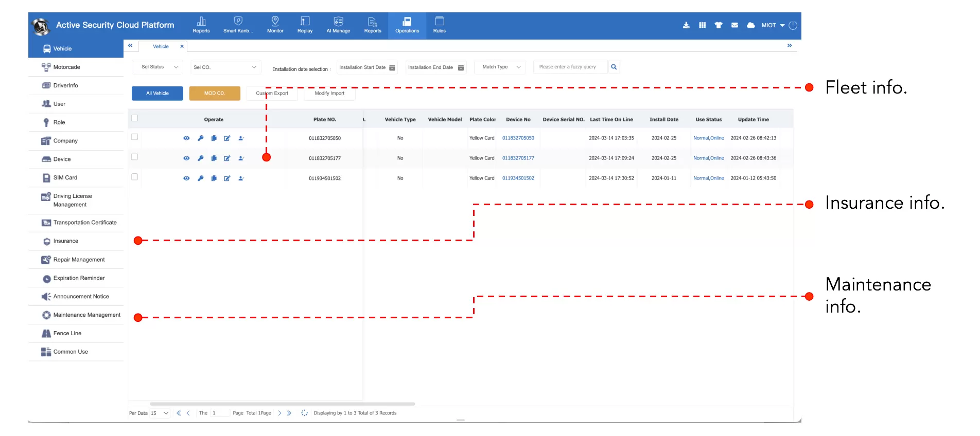
Task: Open Smart Kanban shield icon
Action: tap(238, 21)
